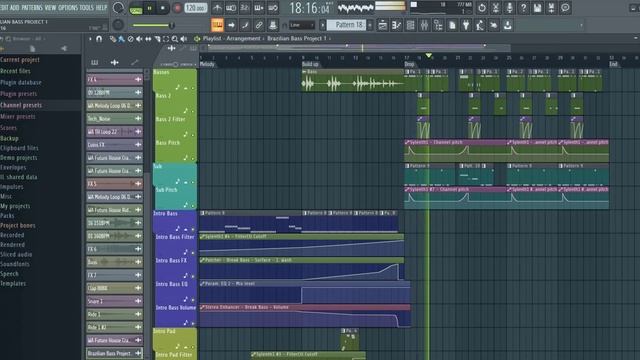Click the document project info icon
Screen dimensions: 640x360
tap(452, 25)
